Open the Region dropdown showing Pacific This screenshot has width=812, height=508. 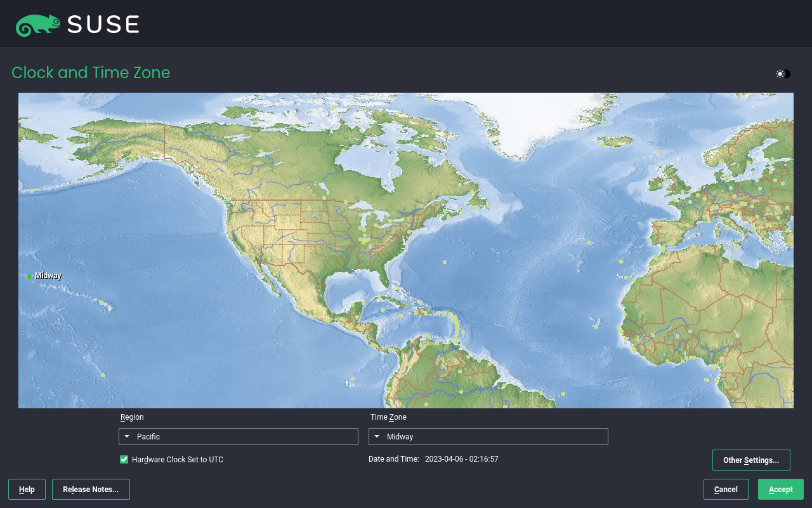(239, 437)
